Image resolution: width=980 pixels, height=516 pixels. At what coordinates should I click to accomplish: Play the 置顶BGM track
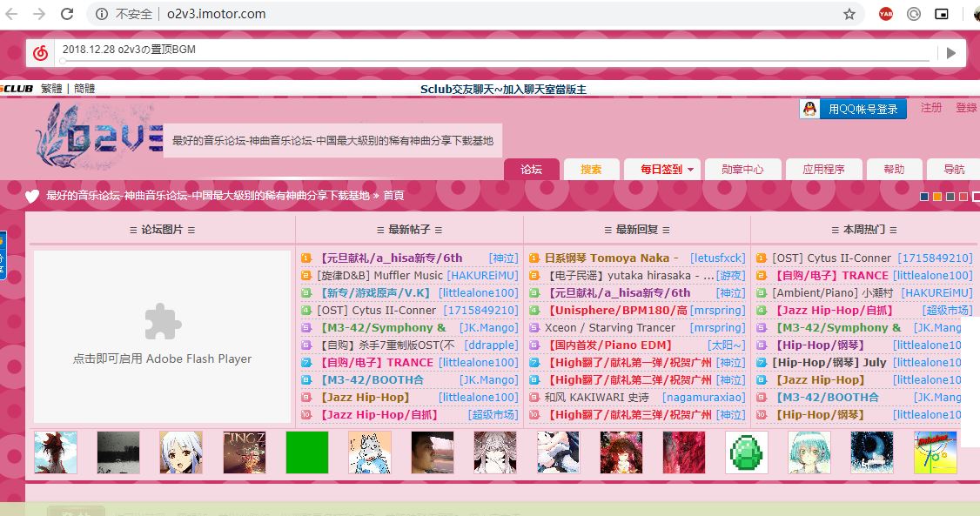tap(950, 53)
